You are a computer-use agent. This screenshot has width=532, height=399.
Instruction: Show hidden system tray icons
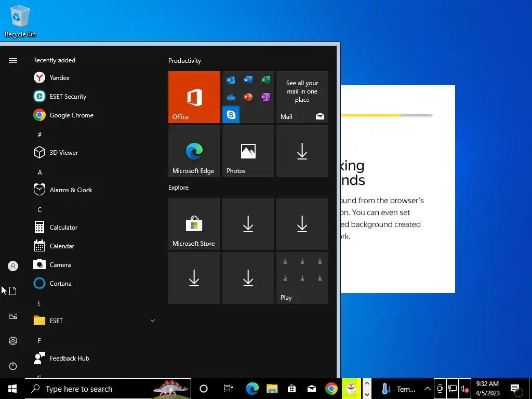(427, 389)
